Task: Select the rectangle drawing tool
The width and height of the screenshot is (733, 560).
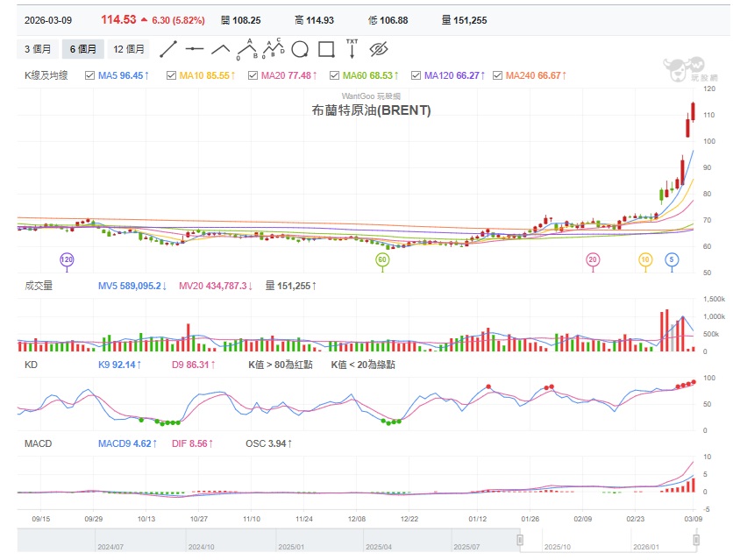Action: (x=326, y=50)
